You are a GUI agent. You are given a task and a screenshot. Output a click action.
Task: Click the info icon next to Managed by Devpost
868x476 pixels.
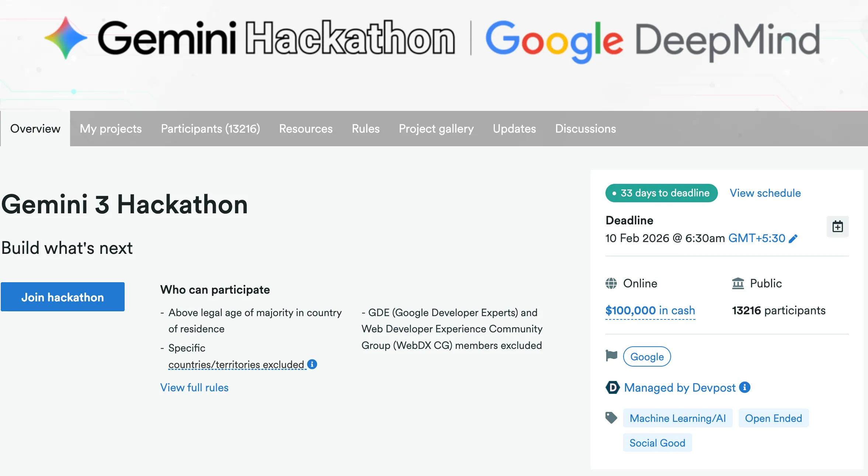(x=745, y=388)
